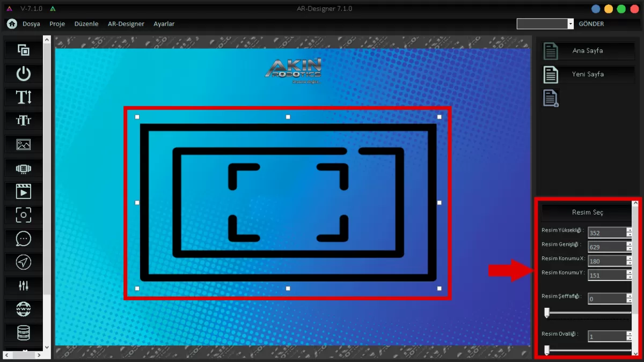The height and width of the screenshot is (362, 644).
Task: Click the Resim Genişliği input field
Action: pyautogui.click(x=606, y=247)
